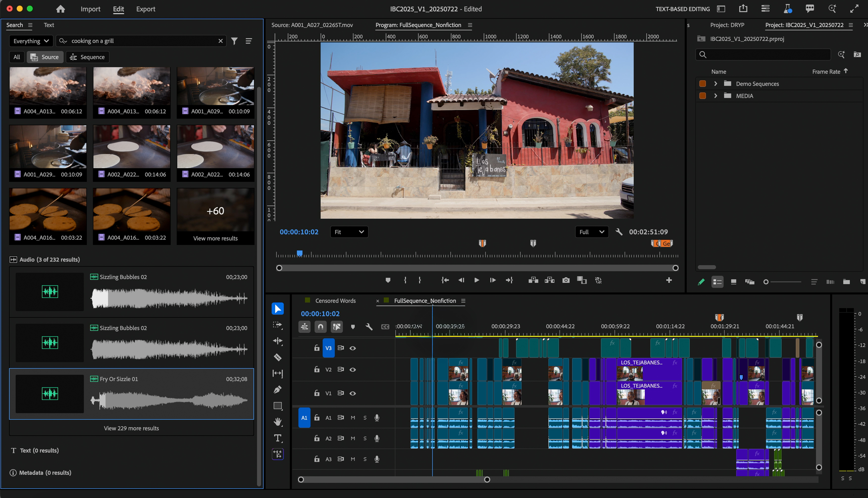The width and height of the screenshot is (868, 498).
Task: Toggle lock on track V3
Action: click(317, 348)
